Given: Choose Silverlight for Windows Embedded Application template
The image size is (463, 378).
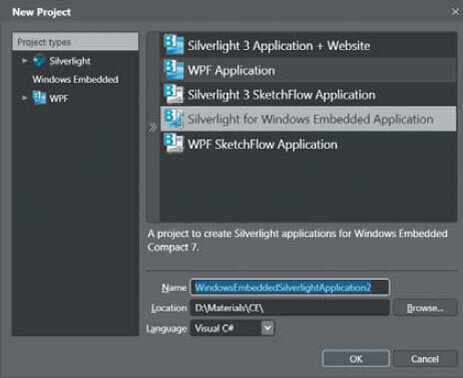Looking at the screenshot, I should 308,119.
